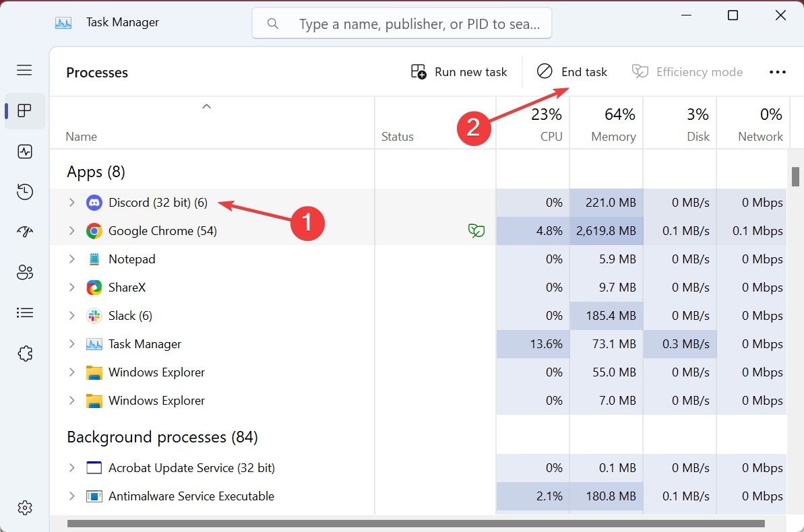Select the ShareX row text
The image size is (804, 532).
(x=127, y=287)
